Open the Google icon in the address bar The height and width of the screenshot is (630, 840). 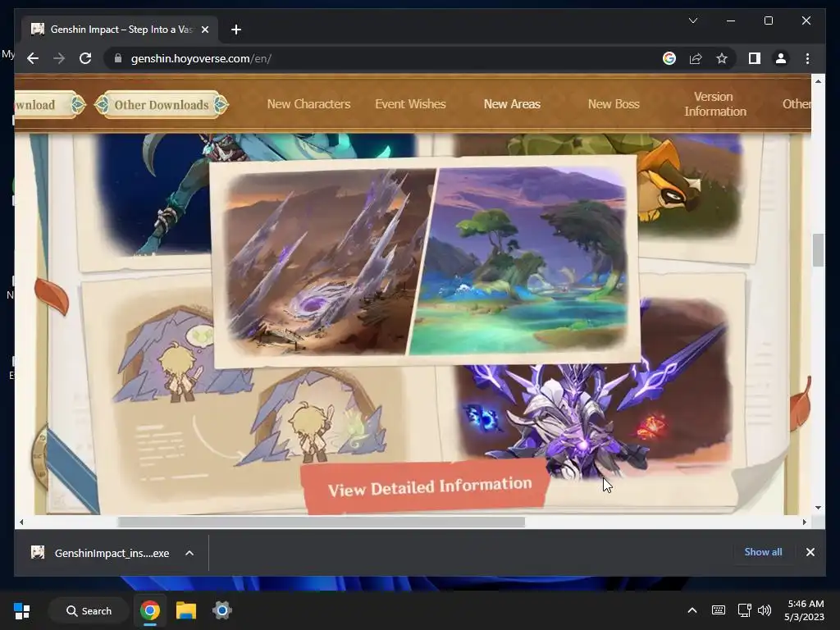(x=669, y=58)
